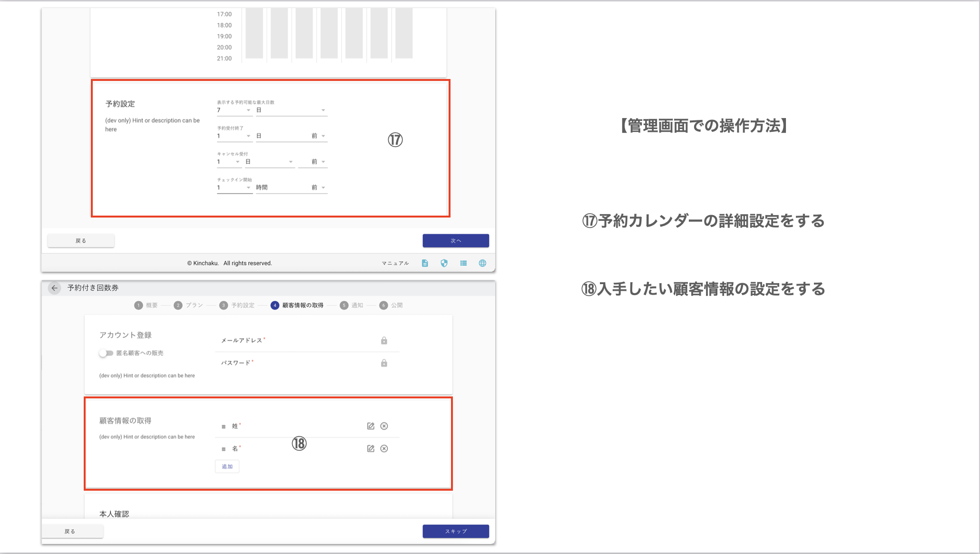The image size is (980, 554).
Task: Remove the 姓 field with the x icon
Action: pos(384,426)
